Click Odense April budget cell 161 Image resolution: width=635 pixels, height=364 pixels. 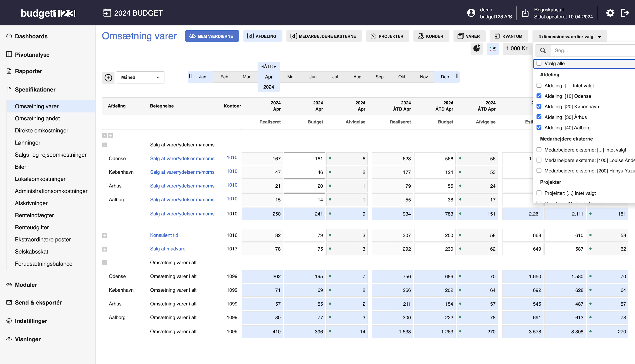pos(304,159)
